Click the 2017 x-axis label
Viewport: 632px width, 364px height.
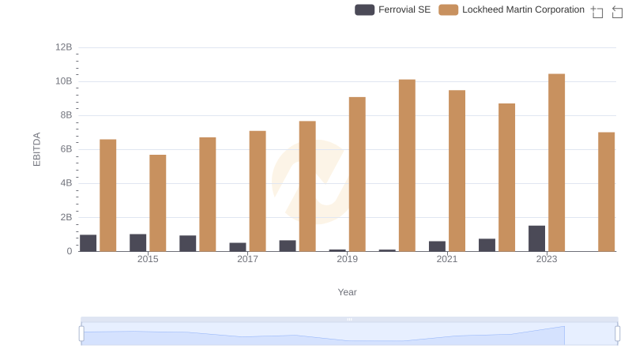click(x=247, y=259)
